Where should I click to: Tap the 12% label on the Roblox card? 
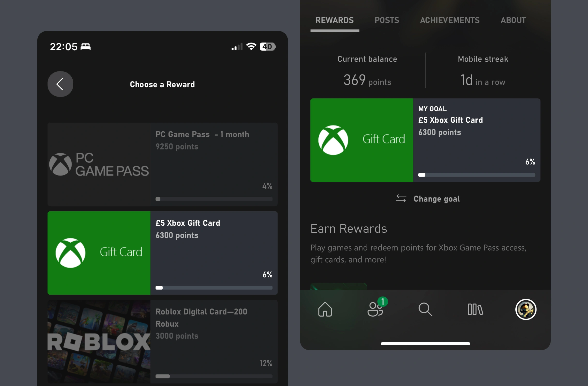tap(266, 363)
